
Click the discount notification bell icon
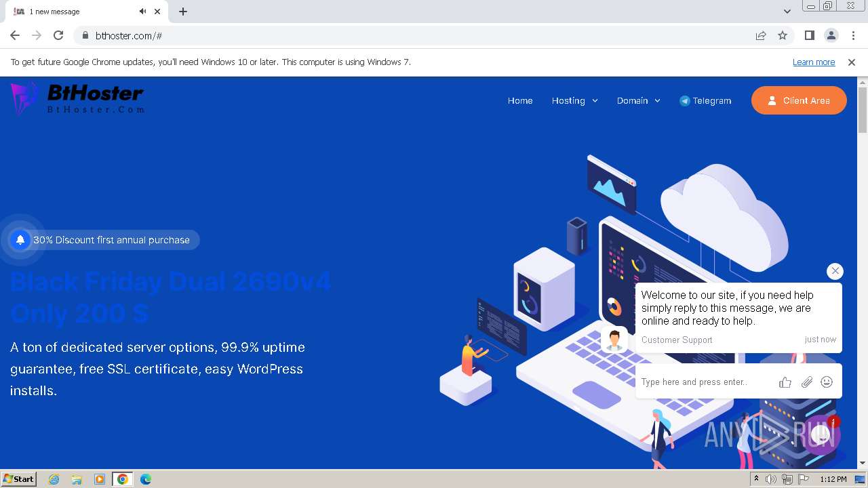20,240
